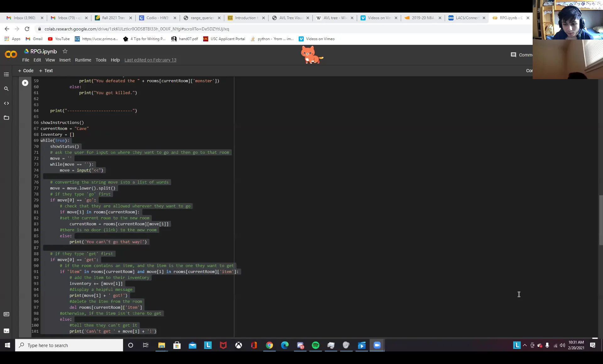Click the Colab logo
The height and width of the screenshot is (364, 603).
[x=11, y=54]
